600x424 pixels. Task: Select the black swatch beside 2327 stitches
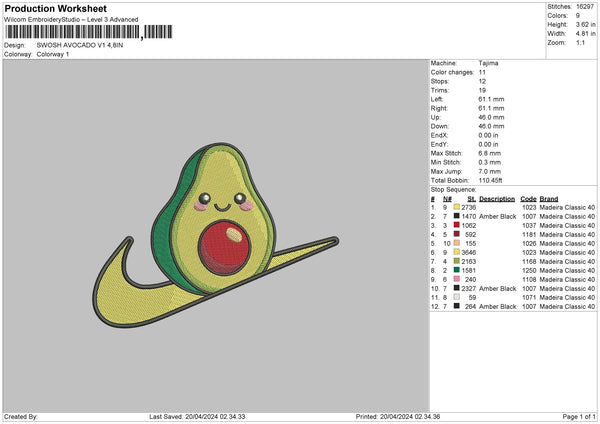coord(457,288)
